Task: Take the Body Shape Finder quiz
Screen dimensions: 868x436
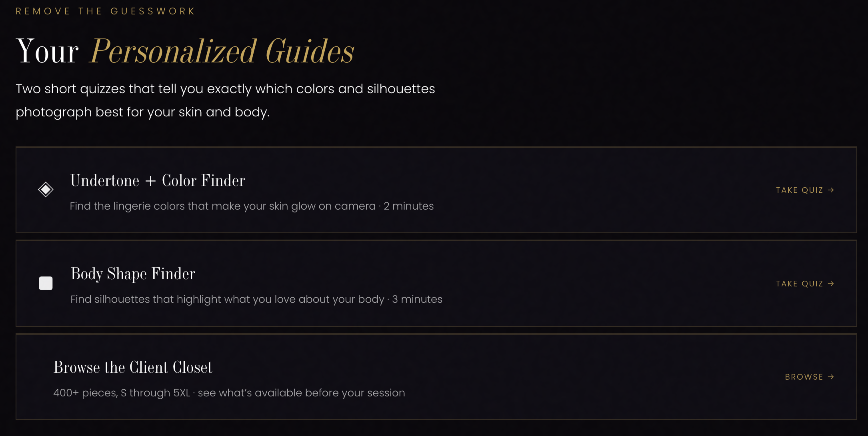Action: coord(805,284)
